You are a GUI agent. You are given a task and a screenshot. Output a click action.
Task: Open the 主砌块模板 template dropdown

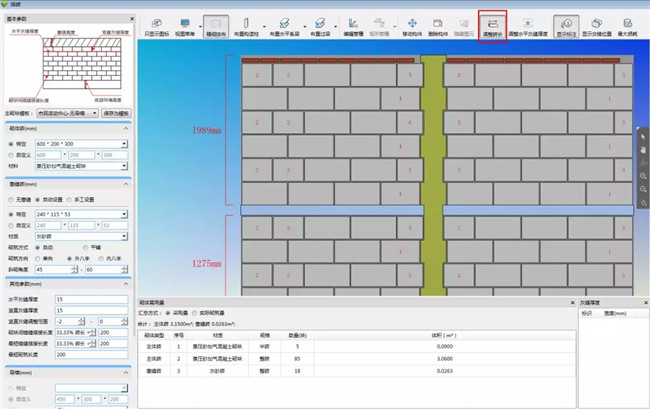coord(68,113)
